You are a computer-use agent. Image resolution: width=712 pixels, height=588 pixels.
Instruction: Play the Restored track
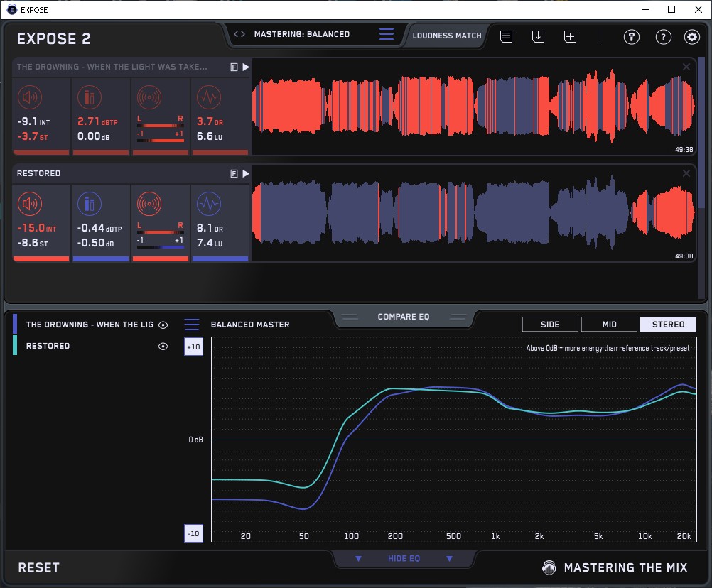246,173
